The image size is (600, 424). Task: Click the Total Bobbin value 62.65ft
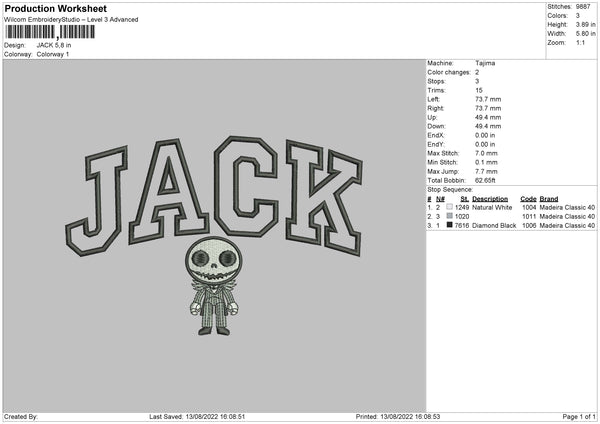(487, 180)
